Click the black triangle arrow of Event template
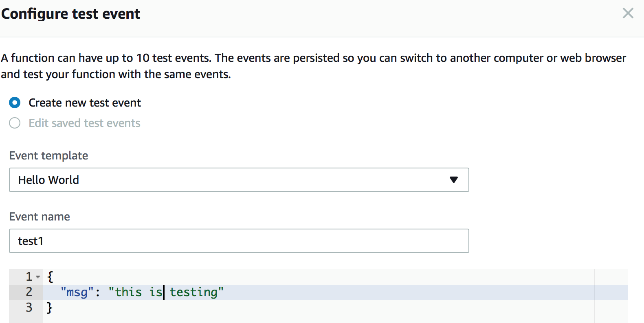 (453, 180)
